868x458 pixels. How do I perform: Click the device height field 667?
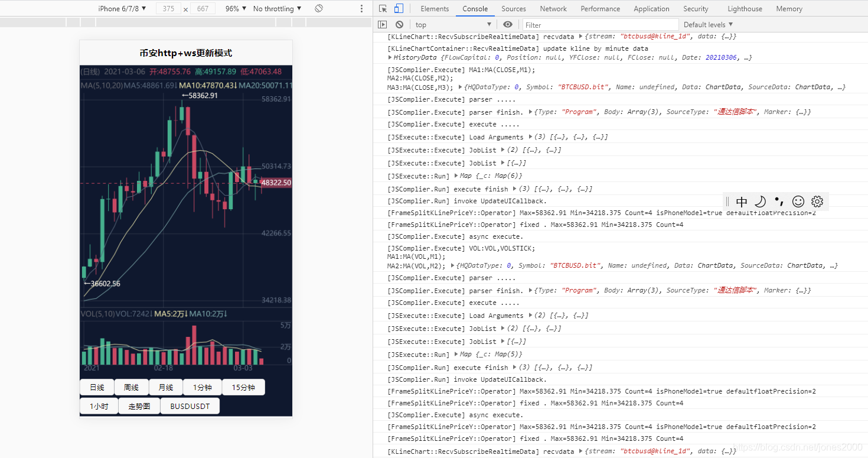click(x=203, y=8)
